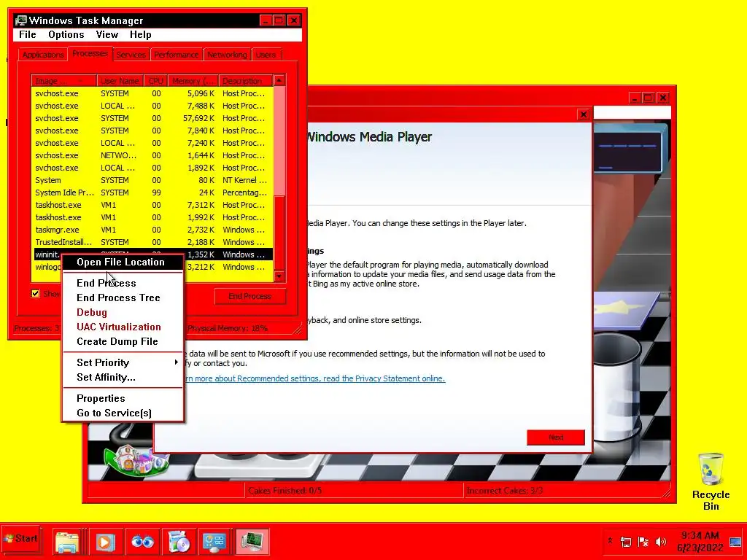747x560 pixels.
Task: Click the clock showing 9:34 AM
Action: click(700, 542)
